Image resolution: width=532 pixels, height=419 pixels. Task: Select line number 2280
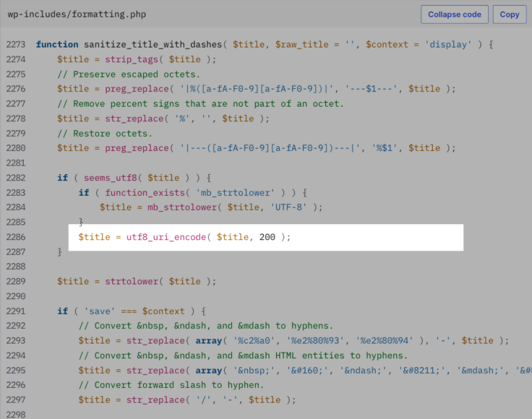point(16,148)
